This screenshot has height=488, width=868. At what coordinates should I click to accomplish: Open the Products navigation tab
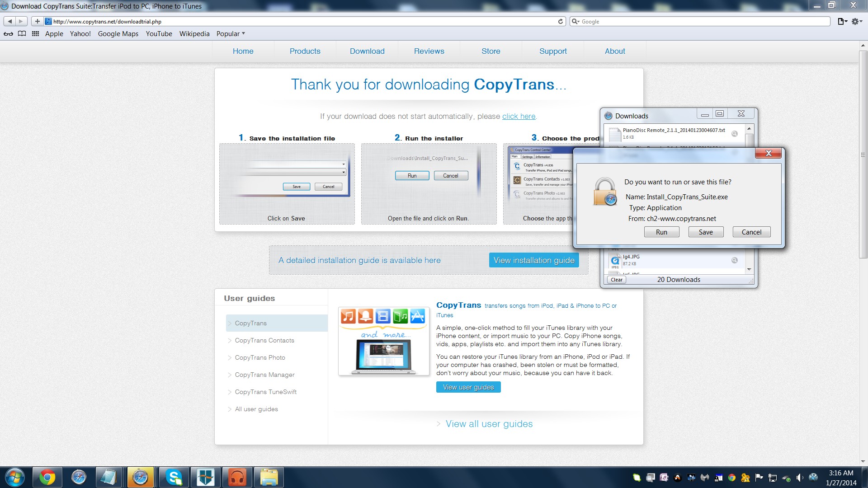click(305, 51)
